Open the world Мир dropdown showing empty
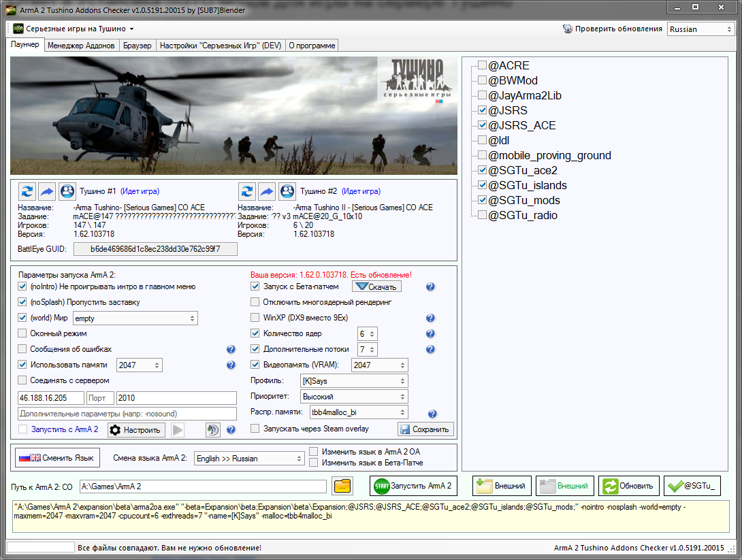The image size is (742, 560). (x=135, y=318)
